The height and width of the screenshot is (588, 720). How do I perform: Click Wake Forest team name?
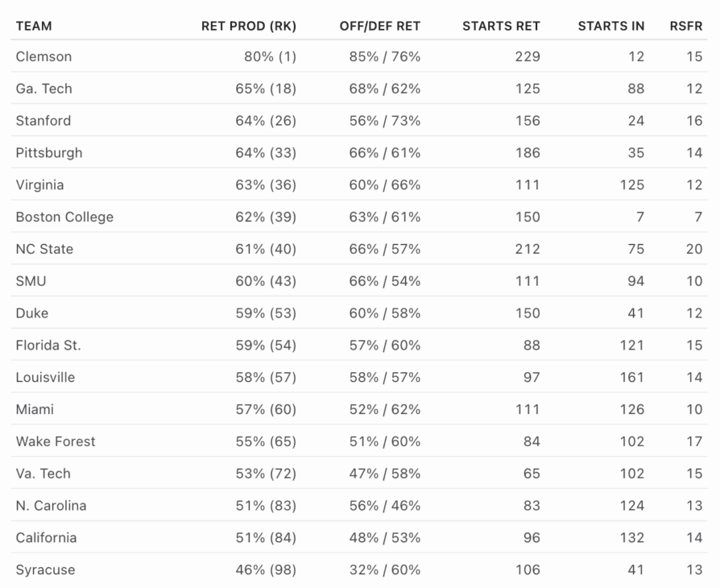coord(55,441)
